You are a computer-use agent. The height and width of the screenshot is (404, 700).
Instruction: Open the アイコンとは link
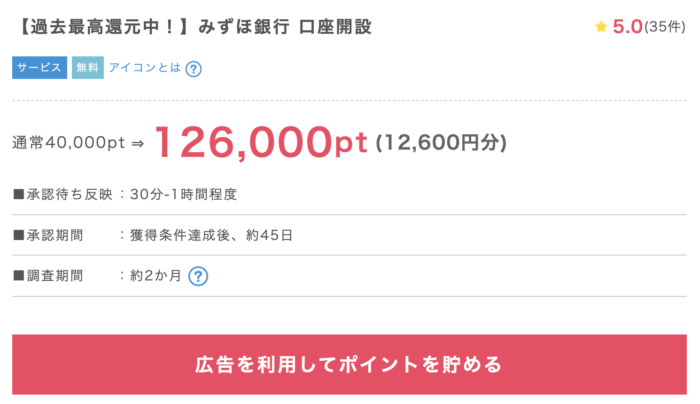(x=144, y=68)
